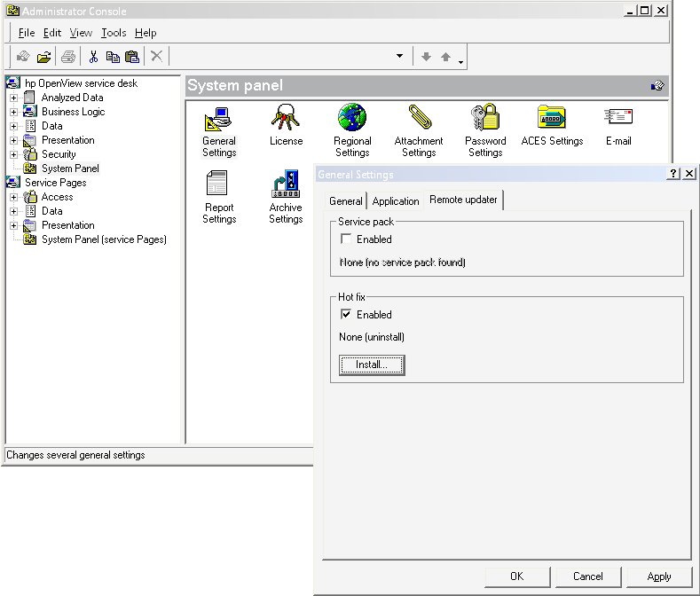Click the Cut scissors toolbar icon
The height and width of the screenshot is (596, 700).
[92, 57]
